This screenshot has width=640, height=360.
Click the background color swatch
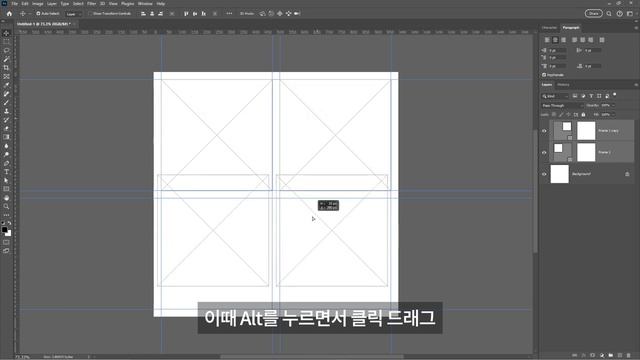point(9,233)
